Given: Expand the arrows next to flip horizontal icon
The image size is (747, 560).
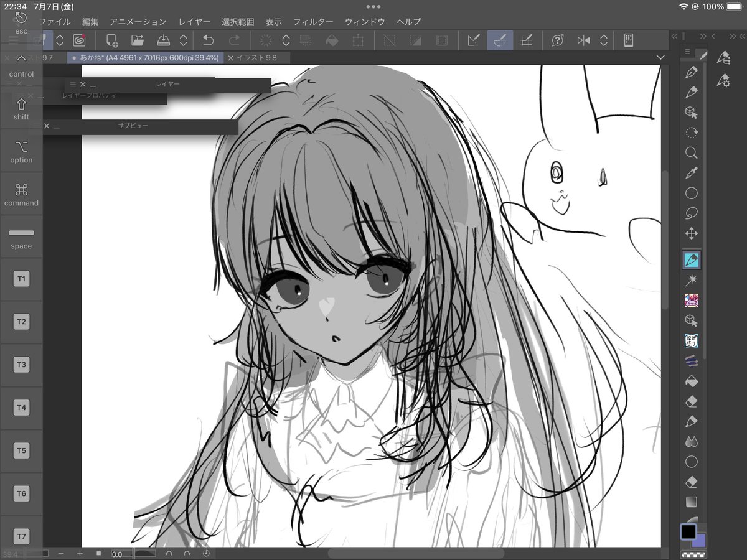Looking at the screenshot, I should click(604, 40).
